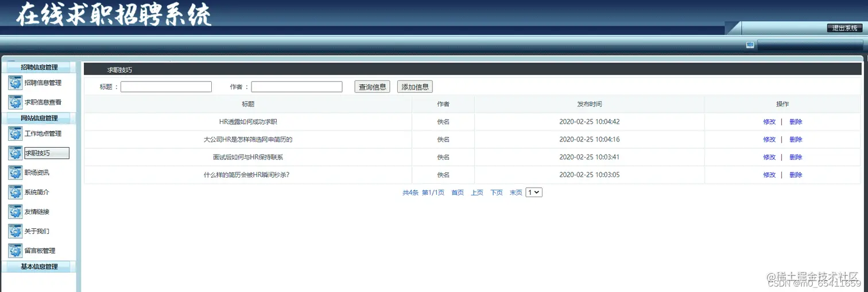Click 修改 for 面试后如何与HR保持联系 row
This screenshot has width=868, height=292.
[x=769, y=157]
